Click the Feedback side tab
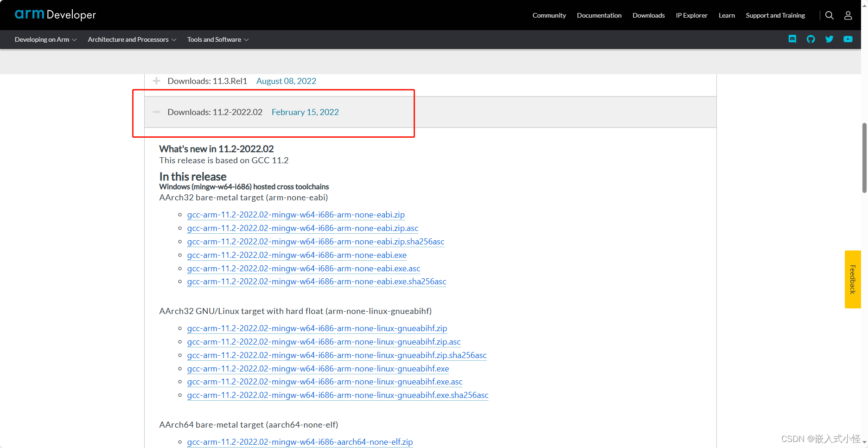Screen dimensions: 868x448 (x=853, y=279)
